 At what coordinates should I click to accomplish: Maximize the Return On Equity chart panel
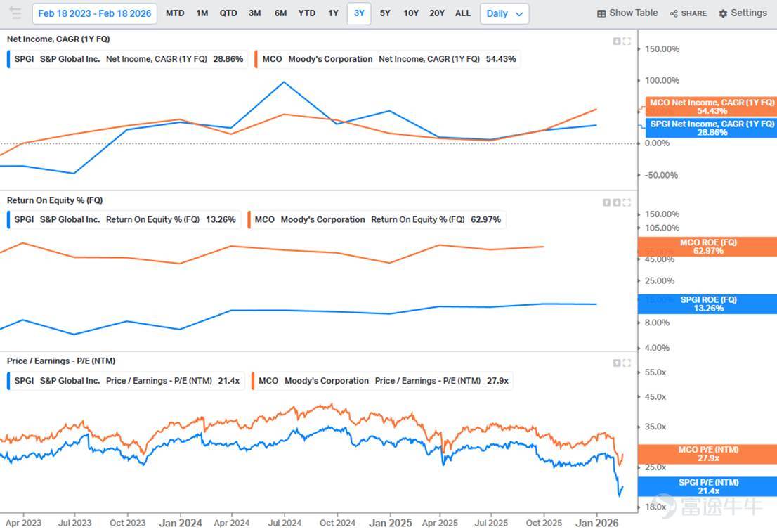(x=627, y=202)
